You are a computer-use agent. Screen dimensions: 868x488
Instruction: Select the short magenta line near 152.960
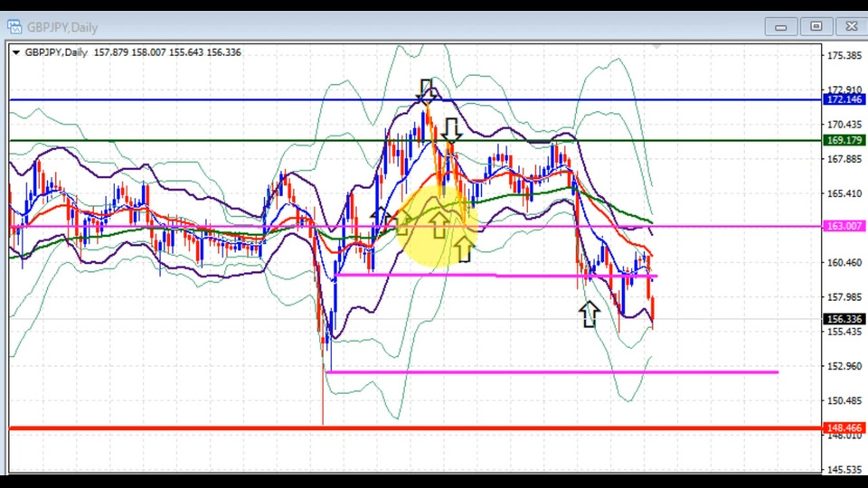pyautogui.click(x=552, y=372)
